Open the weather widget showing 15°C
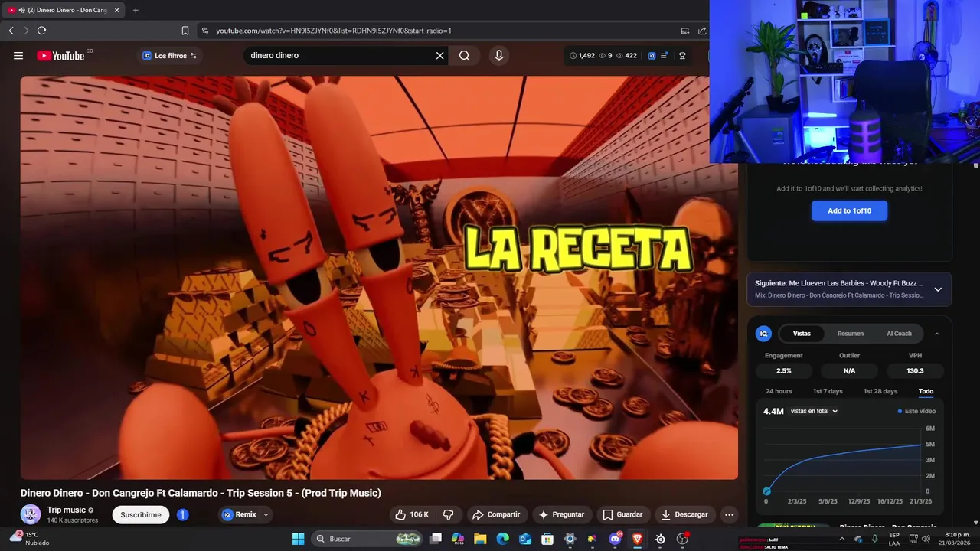This screenshot has width=980, height=551. (29, 539)
